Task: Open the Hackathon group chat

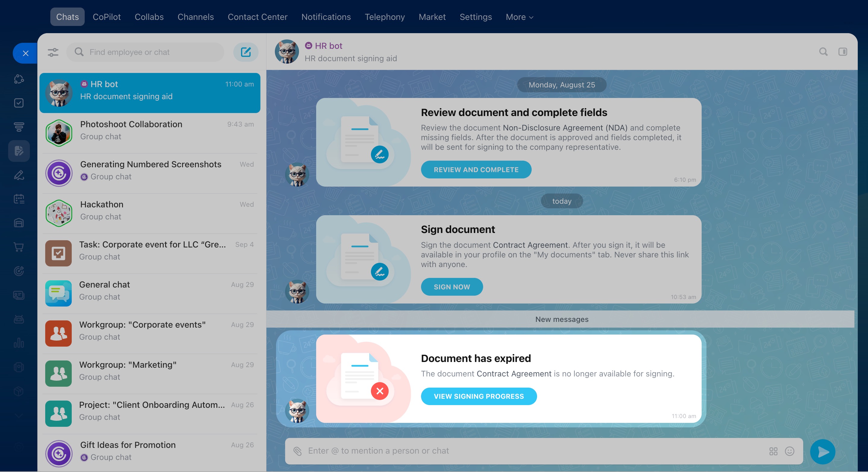Action: (x=149, y=213)
